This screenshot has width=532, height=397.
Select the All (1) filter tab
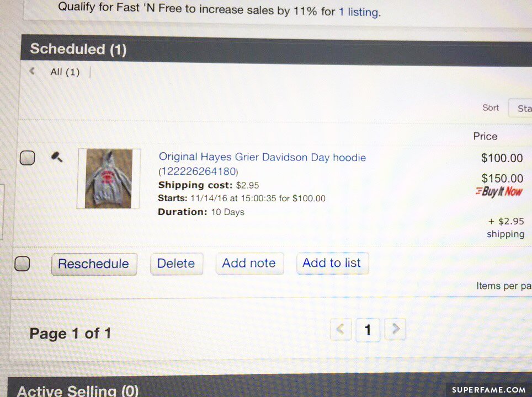click(x=65, y=72)
